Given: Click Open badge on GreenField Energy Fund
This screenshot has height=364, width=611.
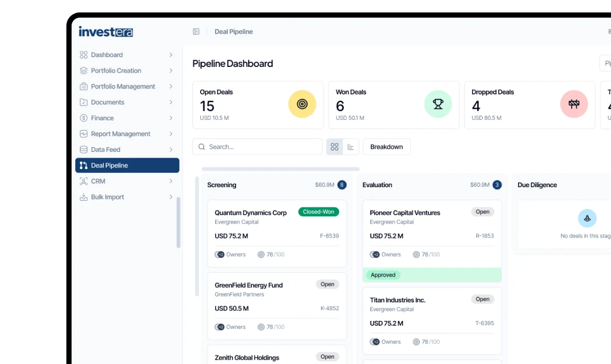Looking at the screenshot, I should [327, 284].
